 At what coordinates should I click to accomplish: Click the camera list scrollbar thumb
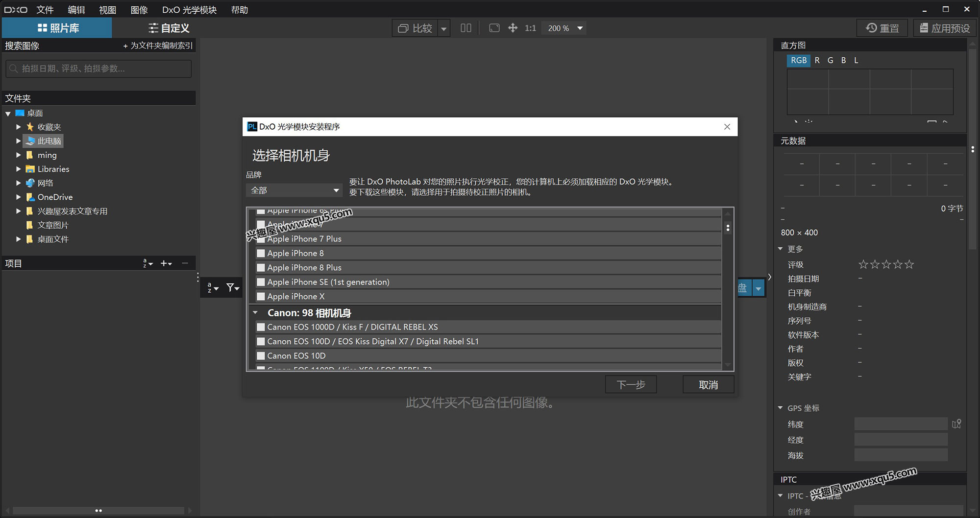(728, 228)
